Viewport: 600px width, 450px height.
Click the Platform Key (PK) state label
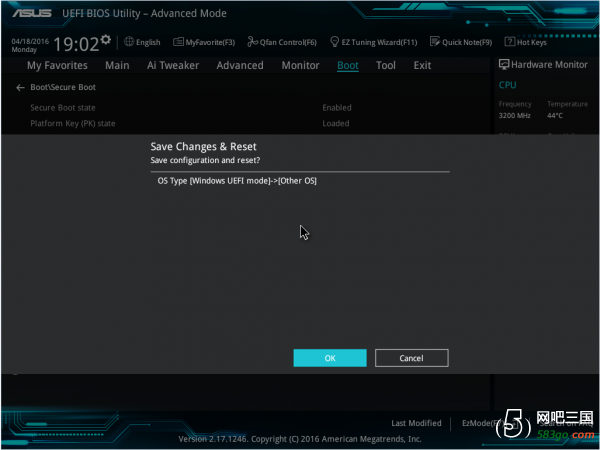coord(73,124)
